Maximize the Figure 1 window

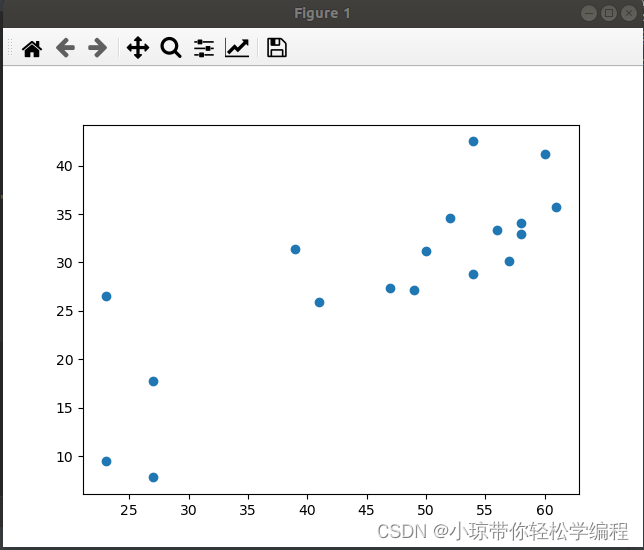609,13
